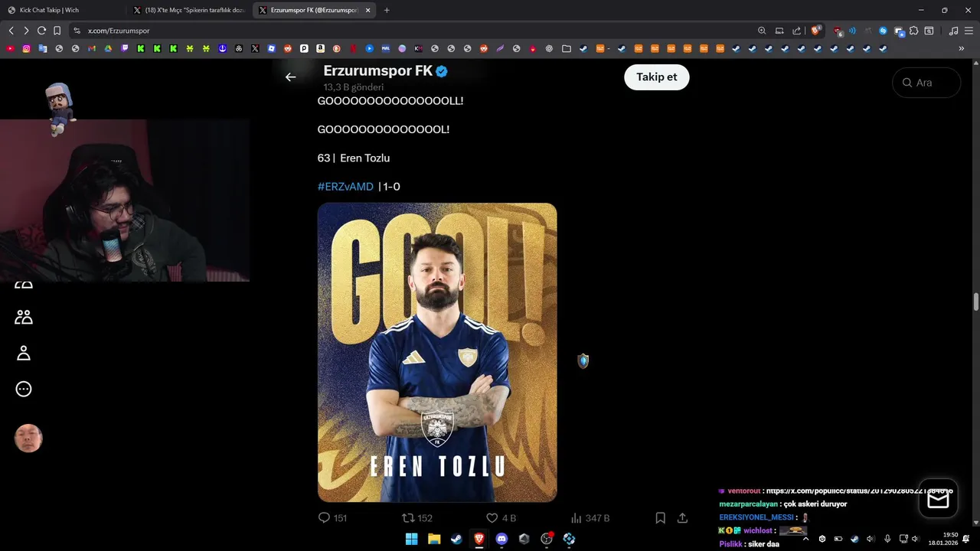Viewport: 980px width, 551px height.
Task: Open Steam from the taskbar
Action: click(456, 539)
